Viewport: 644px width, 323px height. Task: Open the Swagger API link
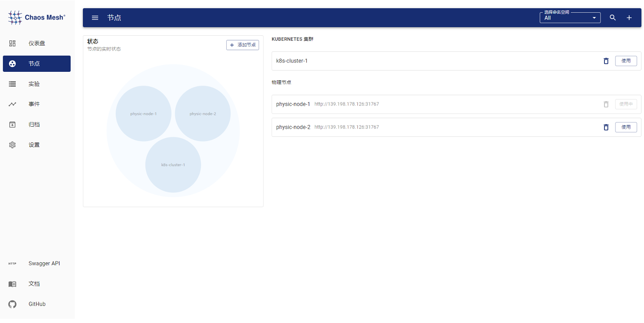[x=44, y=263]
